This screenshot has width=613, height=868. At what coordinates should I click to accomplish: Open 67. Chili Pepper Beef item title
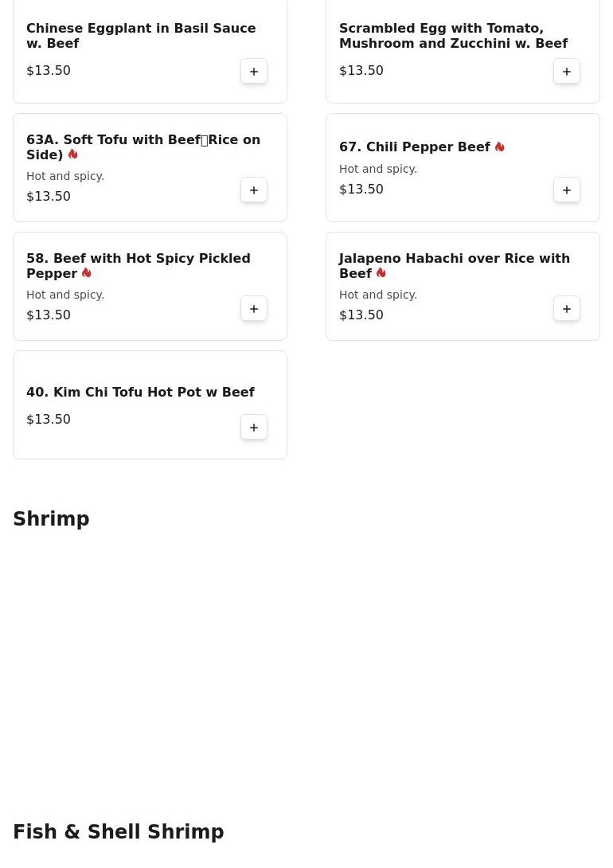pos(414,147)
